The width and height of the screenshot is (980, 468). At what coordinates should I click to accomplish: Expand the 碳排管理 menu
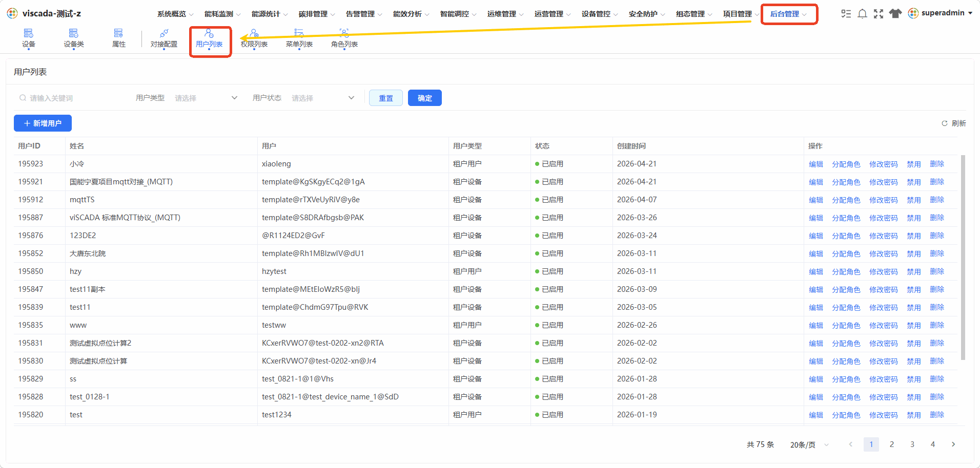(317, 14)
